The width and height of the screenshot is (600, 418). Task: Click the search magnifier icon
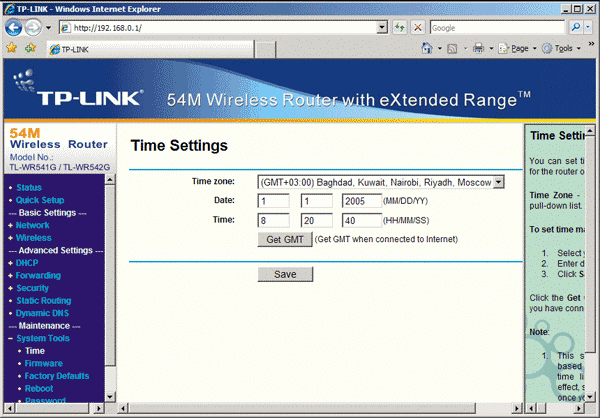(x=576, y=27)
